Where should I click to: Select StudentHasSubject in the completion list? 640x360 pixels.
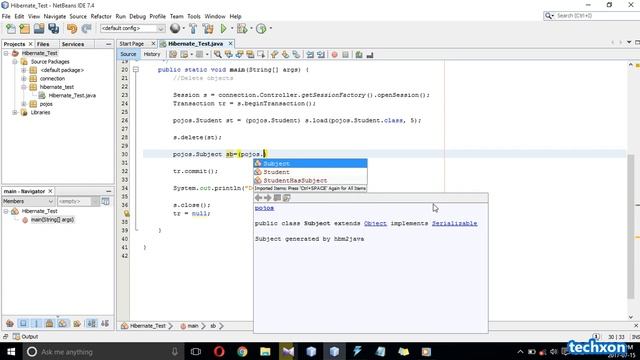coord(310,180)
